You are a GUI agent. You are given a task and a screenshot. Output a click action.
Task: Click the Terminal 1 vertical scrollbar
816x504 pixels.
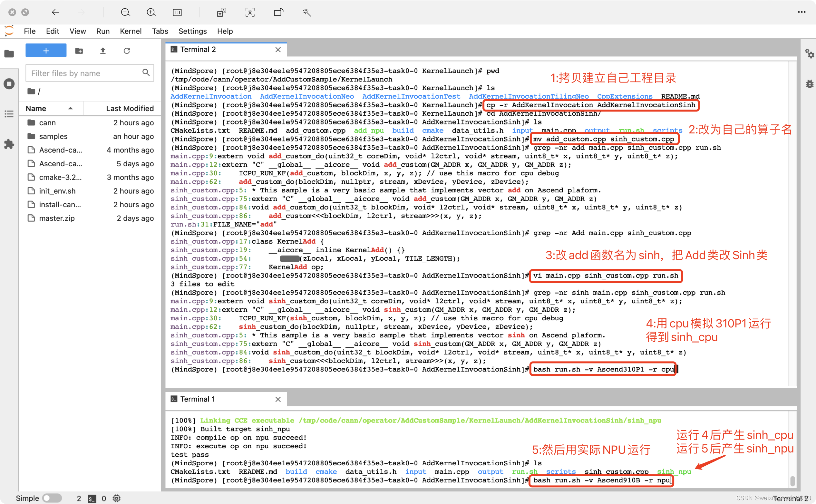pyautogui.click(x=792, y=481)
